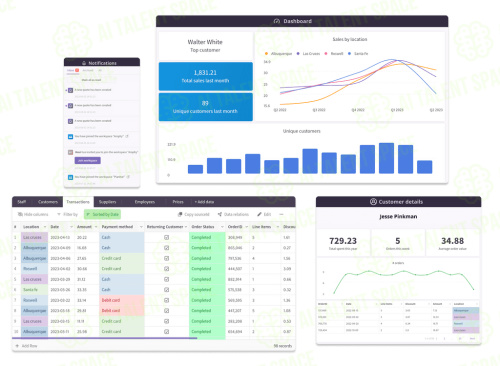Go to Next page in Customer details
500x366 pixels.
point(472,338)
